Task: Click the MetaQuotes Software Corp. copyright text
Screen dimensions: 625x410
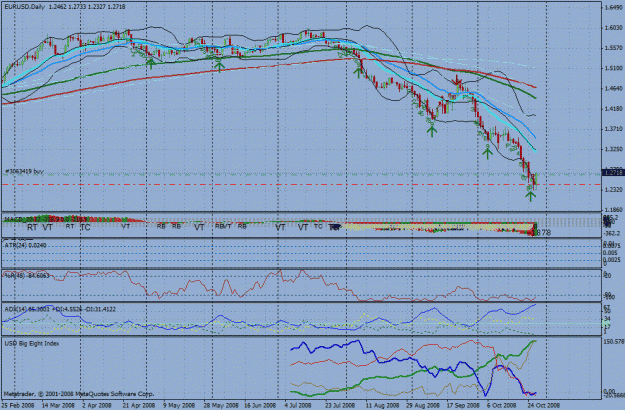Action: pyautogui.click(x=79, y=394)
